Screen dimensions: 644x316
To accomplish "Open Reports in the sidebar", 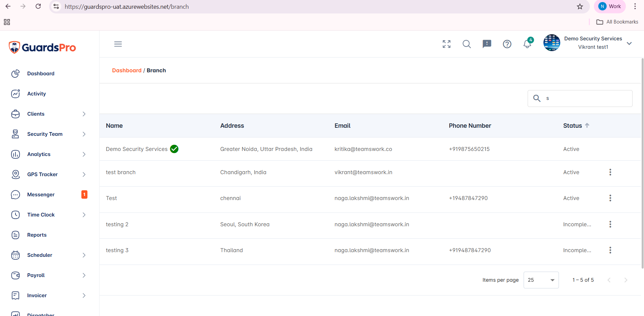I will click(x=37, y=235).
